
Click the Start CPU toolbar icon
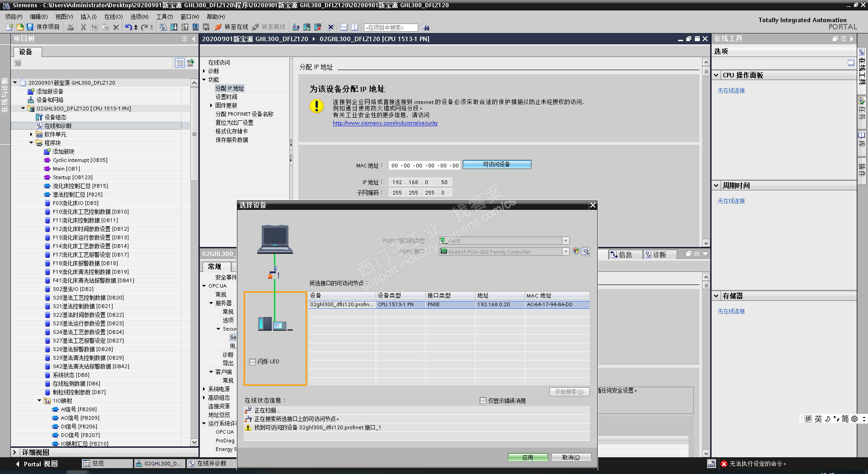coord(307,27)
